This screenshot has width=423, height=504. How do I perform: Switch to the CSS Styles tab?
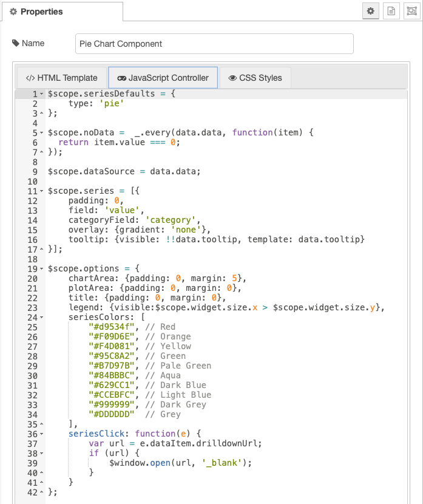[x=255, y=78]
